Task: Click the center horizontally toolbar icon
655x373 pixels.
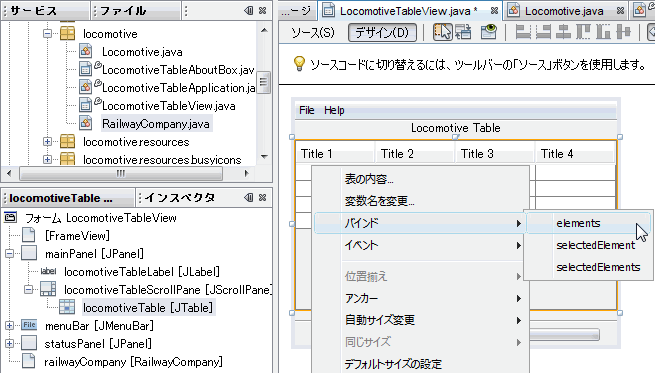Action: click(563, 32)
